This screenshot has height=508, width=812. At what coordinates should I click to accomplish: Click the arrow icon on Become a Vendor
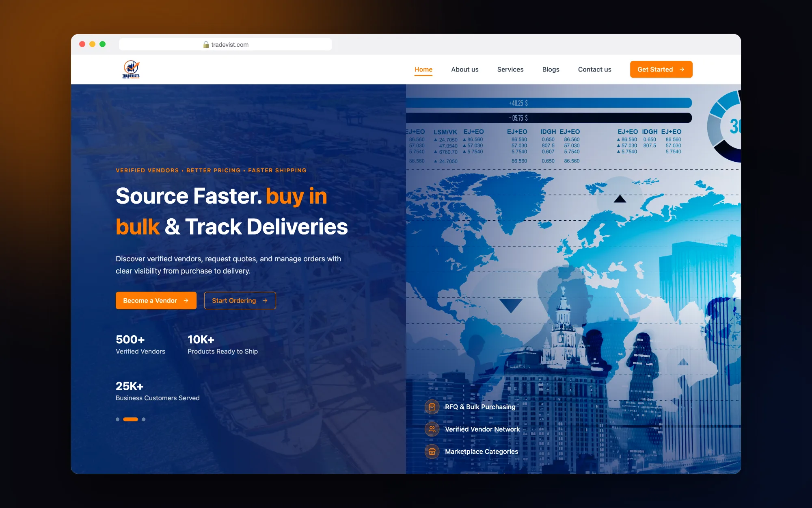[x=186, y=301]
